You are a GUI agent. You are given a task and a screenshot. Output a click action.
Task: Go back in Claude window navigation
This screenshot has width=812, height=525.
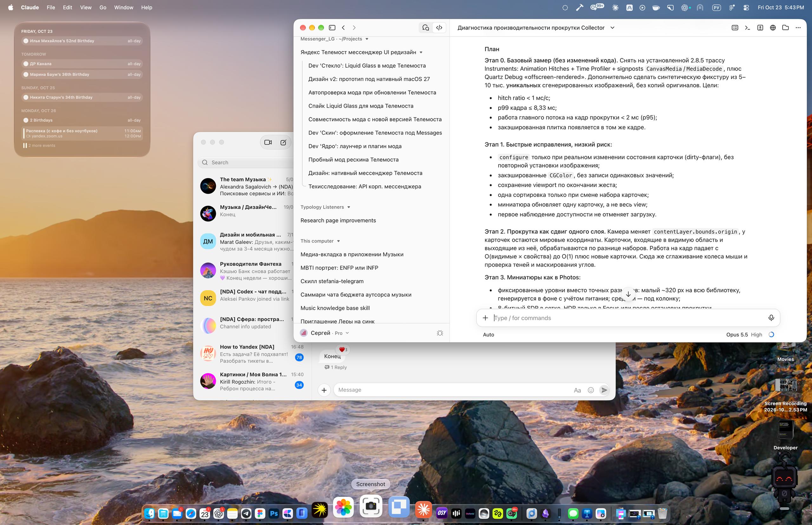343,28
